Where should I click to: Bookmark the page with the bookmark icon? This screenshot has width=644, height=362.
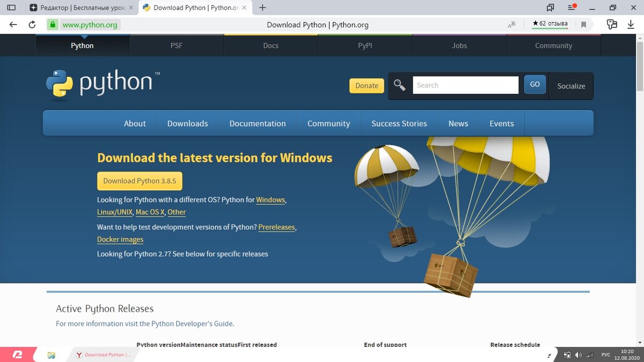(583, 25)
